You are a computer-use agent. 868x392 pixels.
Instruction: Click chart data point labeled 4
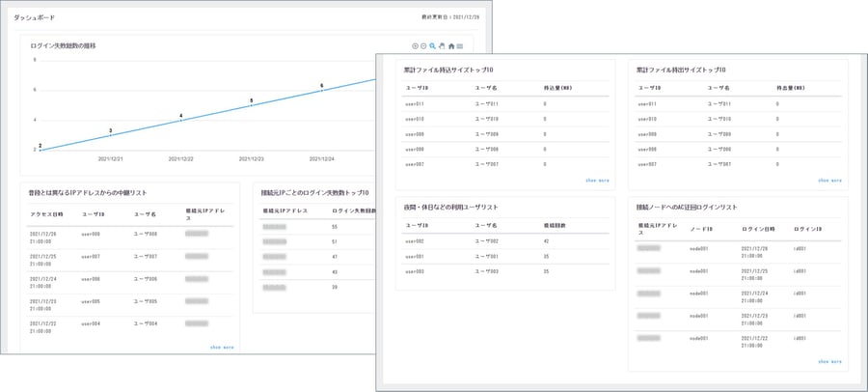pyautogui.click(x=180, y=120)
